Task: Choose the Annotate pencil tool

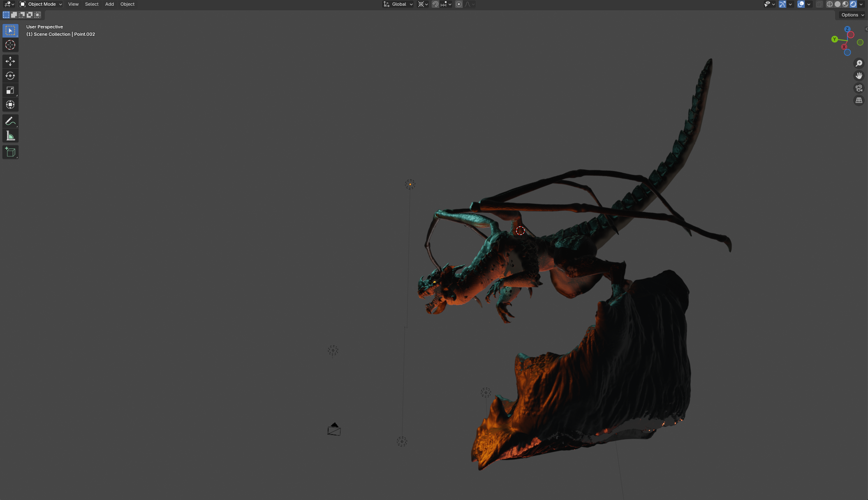Action: click(10, 121)
